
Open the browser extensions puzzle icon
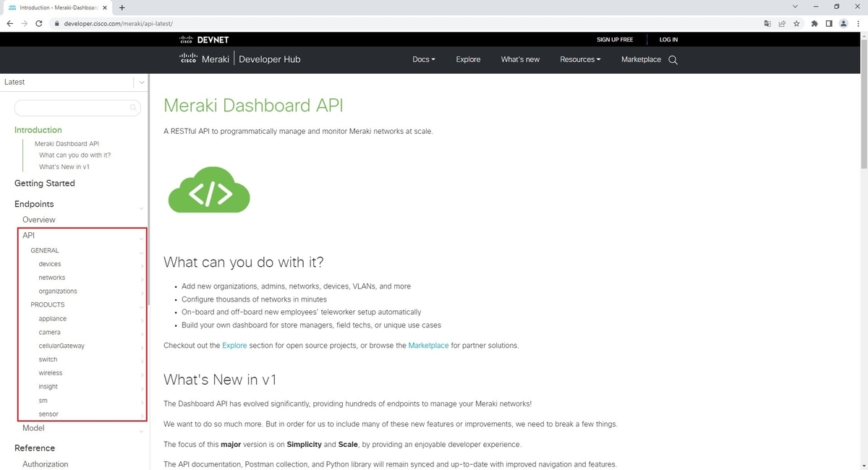[x=814, y=23]
